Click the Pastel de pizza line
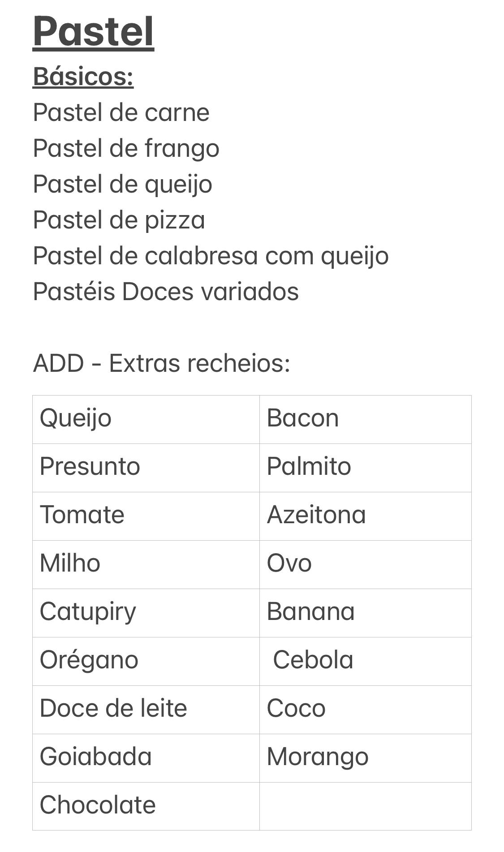The width and height of the screenshot is (504, 852). 119,220
